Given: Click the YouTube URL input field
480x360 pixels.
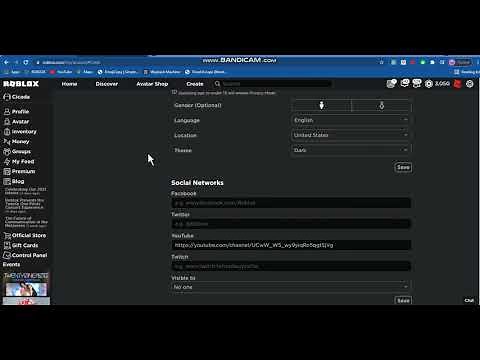Looking at the screenshot, I should click(x=291, y=245).
